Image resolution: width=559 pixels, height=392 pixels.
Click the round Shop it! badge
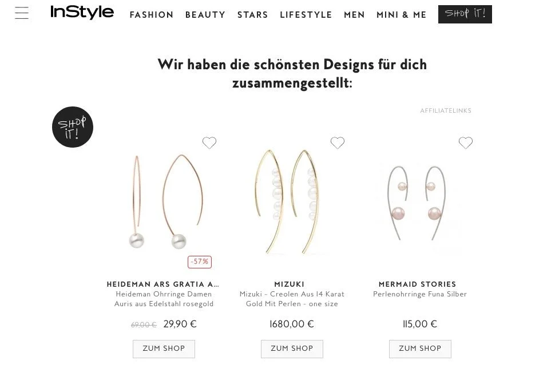click(73, 127)
